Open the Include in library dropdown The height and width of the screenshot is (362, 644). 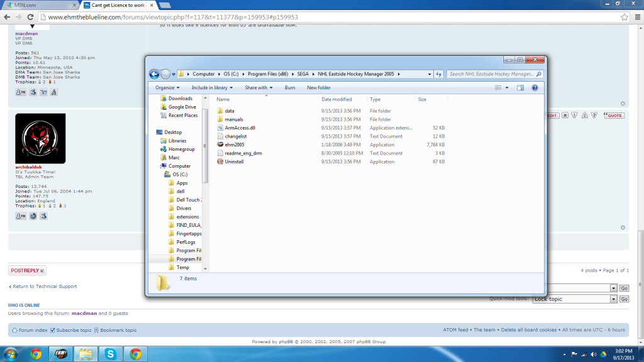pyautogui.click(x=212, y=87)
